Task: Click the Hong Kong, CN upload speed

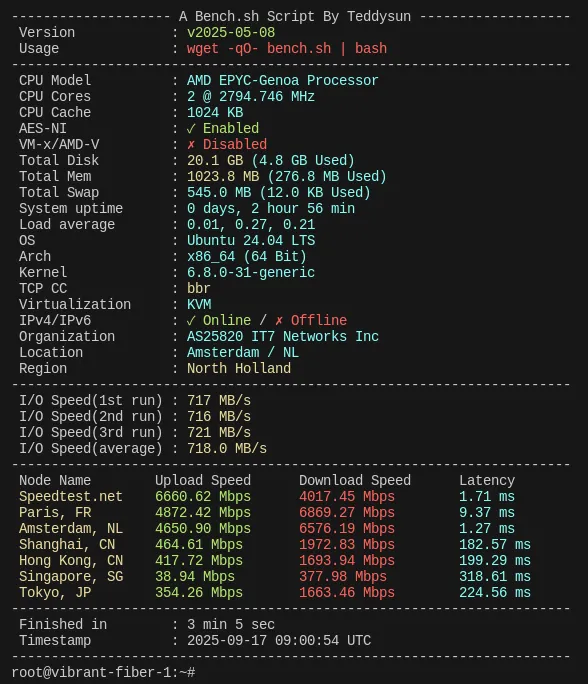Action: (199, 561)
